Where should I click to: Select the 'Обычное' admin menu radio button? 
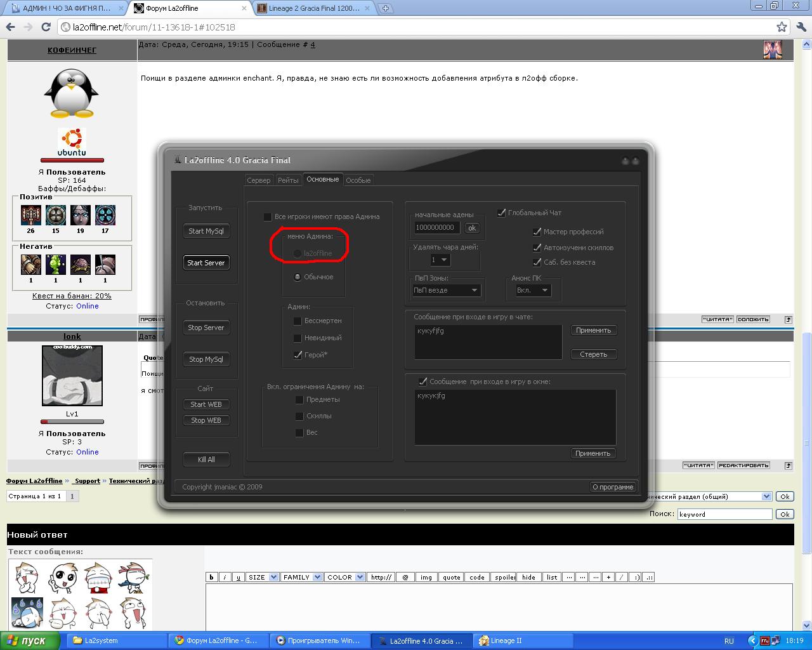(297, 277)
